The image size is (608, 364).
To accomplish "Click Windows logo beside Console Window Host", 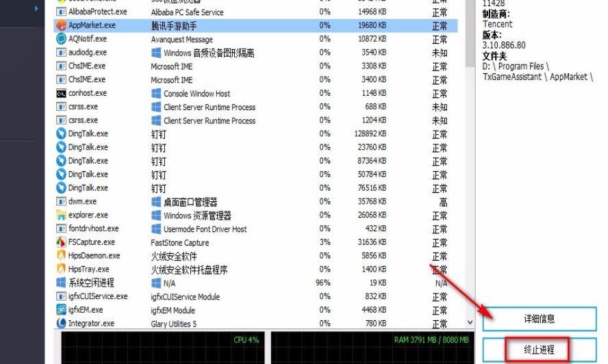I will point(156,94).
